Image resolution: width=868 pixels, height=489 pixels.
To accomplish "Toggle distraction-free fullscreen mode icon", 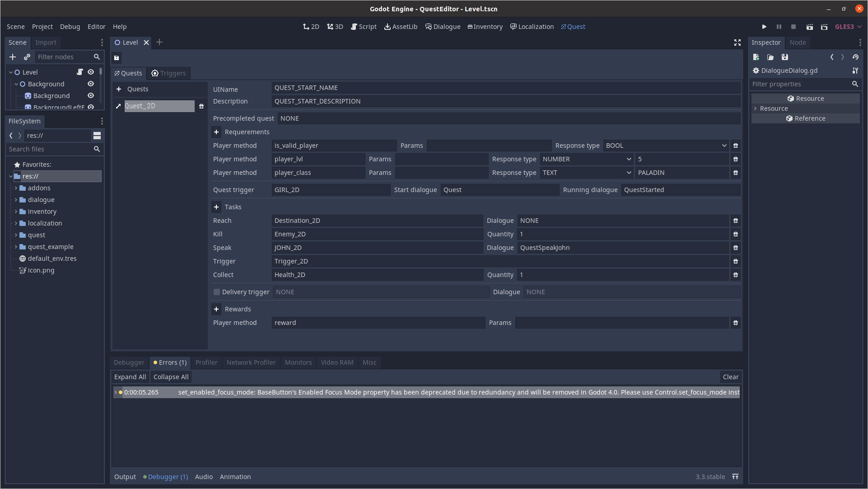I will tap(737, 42).
